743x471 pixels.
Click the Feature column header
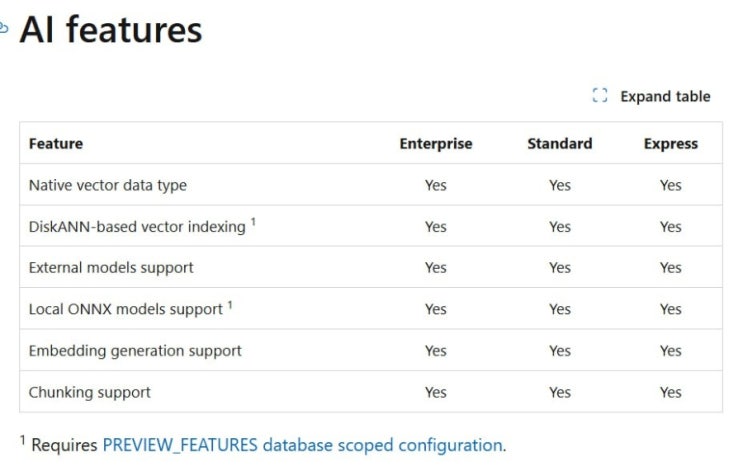[56, 144]
